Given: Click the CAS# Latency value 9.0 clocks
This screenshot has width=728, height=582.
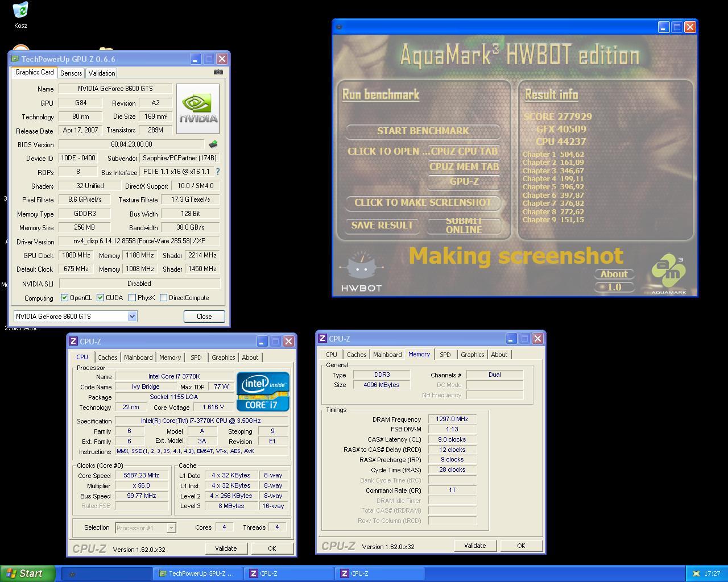Looking at the screenshot, I should coord(452,439).
